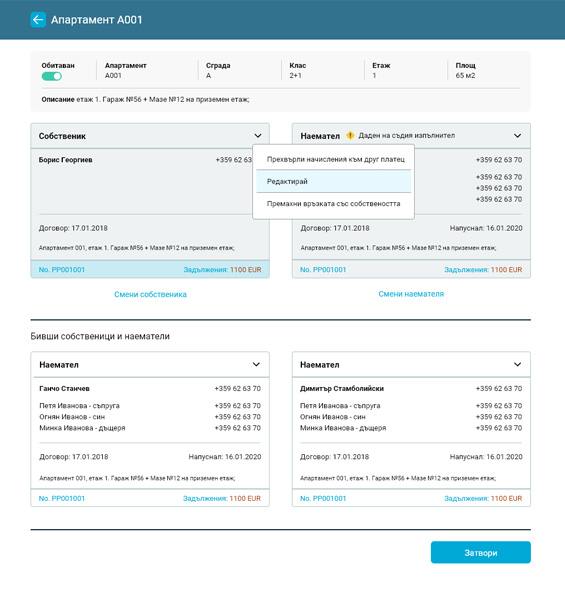Screen dimensions: 565x596
Task: Open No. PP001001 in current Наемател card
Action: point(323,269)
